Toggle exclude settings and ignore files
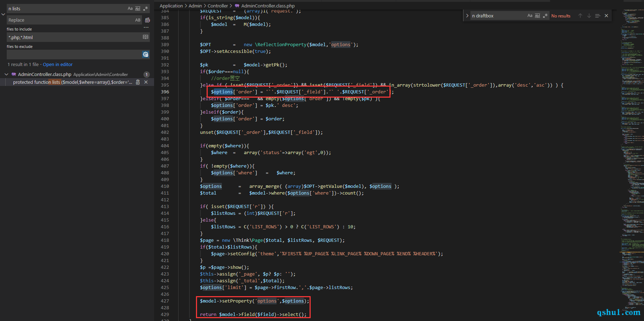 click(x=146, y=54)
